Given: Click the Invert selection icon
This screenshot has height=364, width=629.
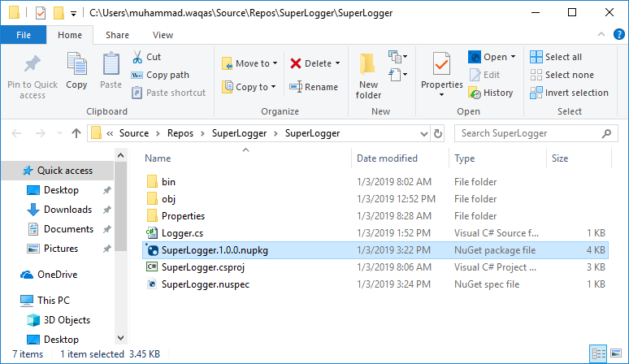Looking at the screenshot, I should click(536, 93).
